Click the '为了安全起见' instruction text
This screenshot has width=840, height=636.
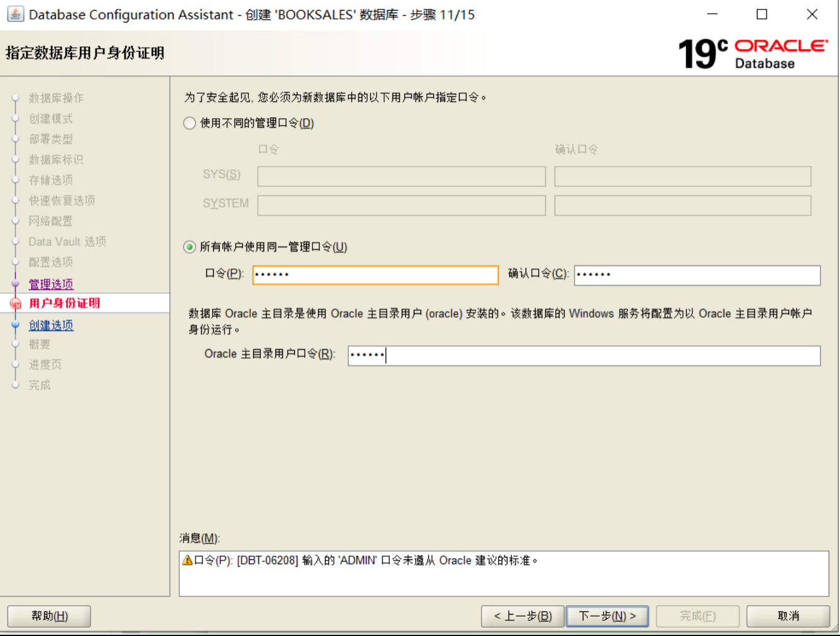coord(336,97)
